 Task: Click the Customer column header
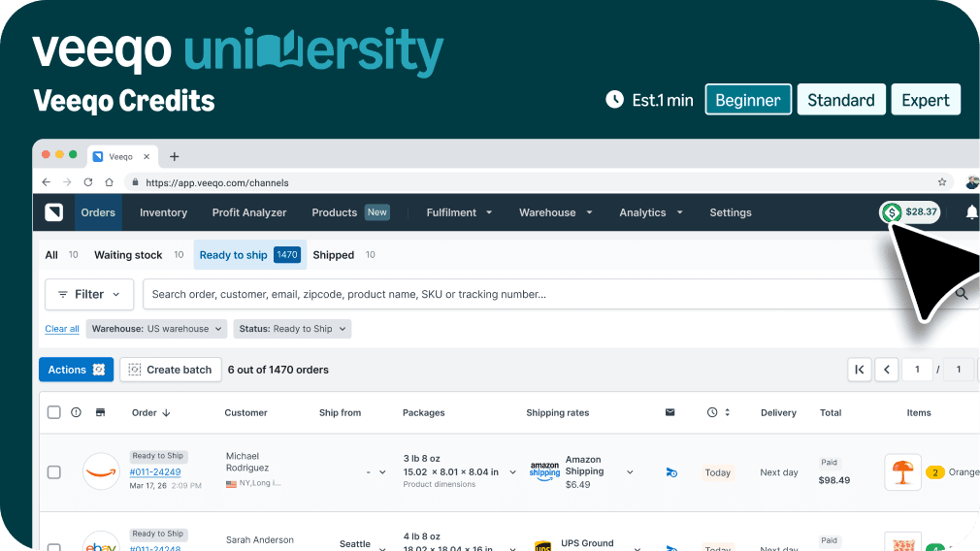[x=245, y=412]
